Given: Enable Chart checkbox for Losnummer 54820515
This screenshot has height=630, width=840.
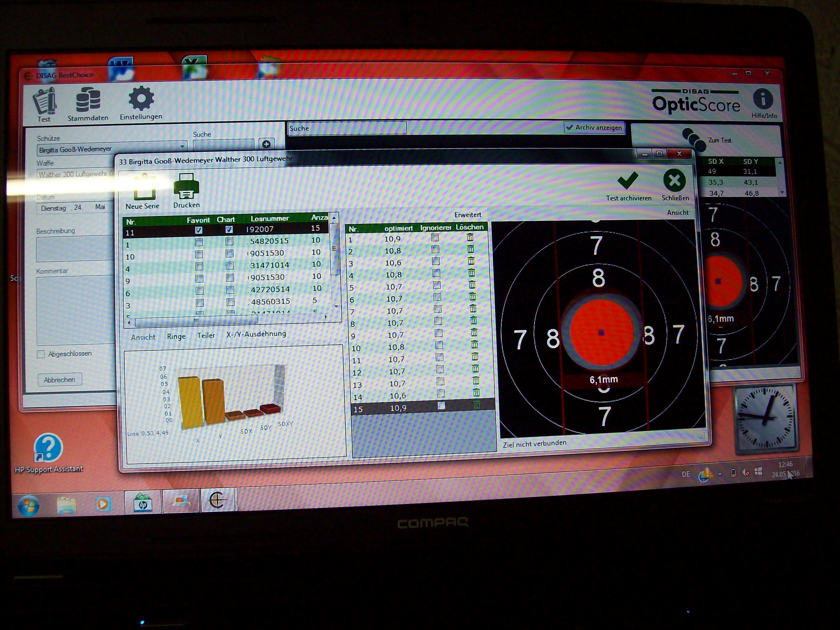Looking at the screenshot, I should tap(229, 242).
